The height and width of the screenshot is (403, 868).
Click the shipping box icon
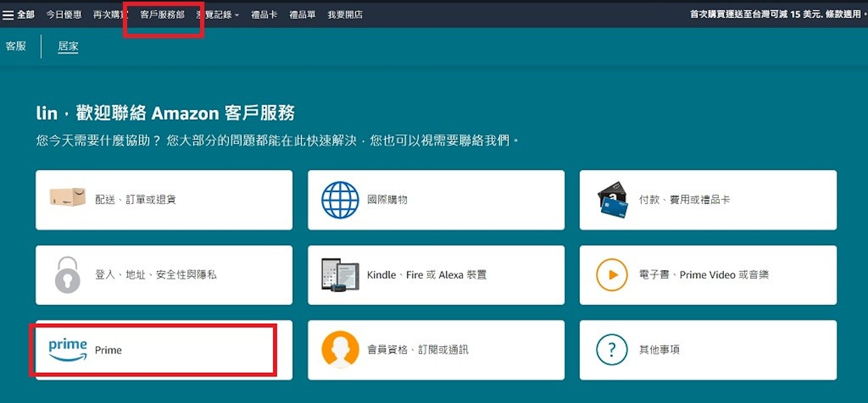67,197
